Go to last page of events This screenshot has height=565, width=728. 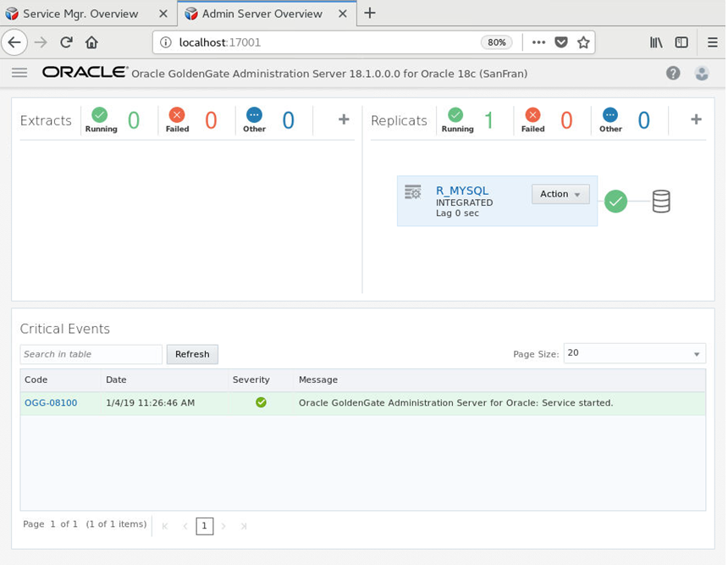click(243, 526)
